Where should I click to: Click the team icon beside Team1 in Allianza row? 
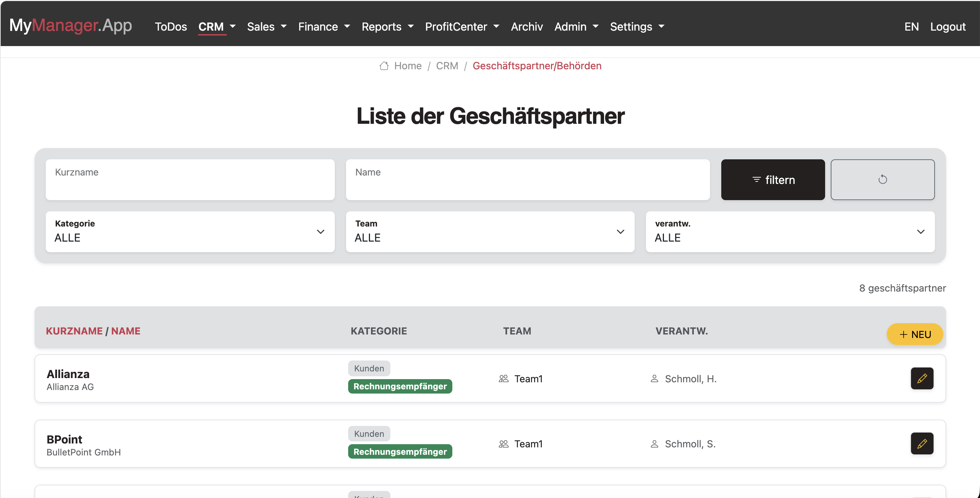coord(503,379)
